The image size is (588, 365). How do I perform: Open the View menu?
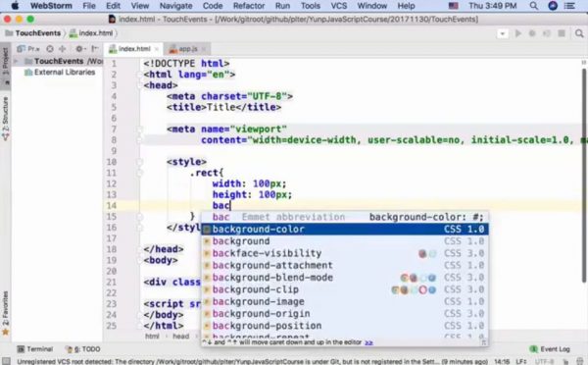click(x=140, y=6)
